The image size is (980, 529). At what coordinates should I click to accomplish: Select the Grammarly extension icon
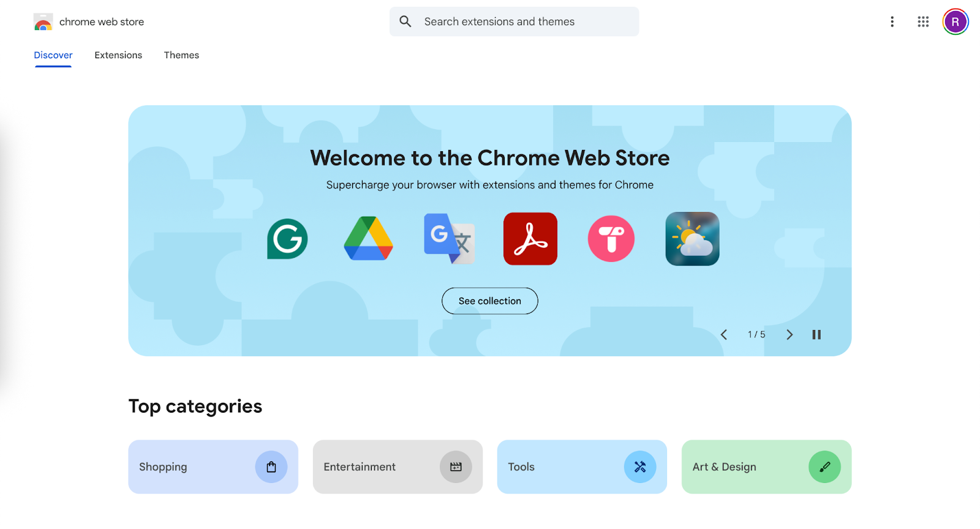point(287,239)
